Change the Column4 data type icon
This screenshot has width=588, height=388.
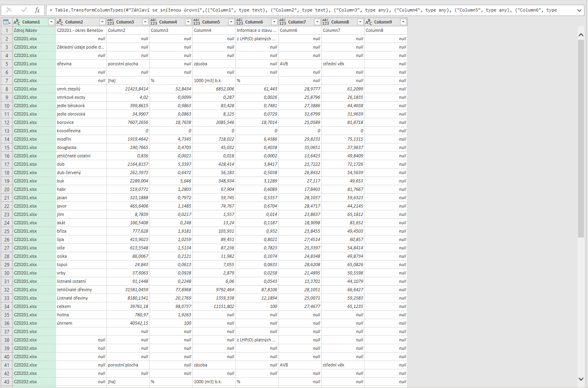tap(154, 22)
